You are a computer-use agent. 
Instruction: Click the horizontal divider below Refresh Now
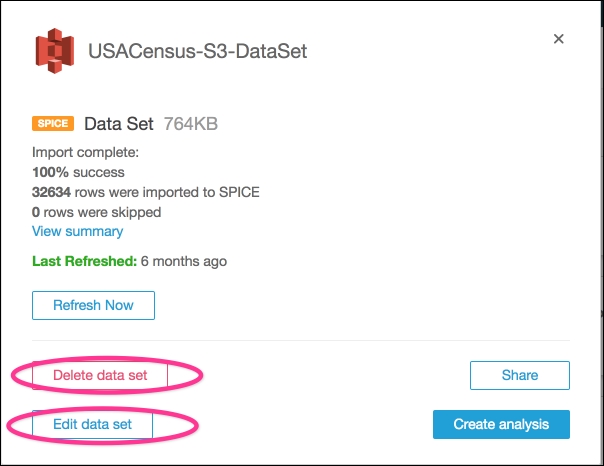(x=301, y=340)
